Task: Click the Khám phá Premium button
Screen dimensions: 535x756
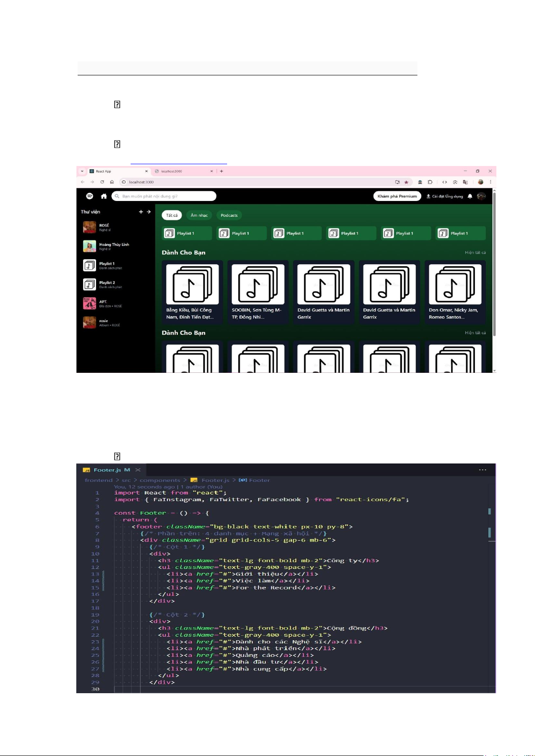Action: click(397, 196)
